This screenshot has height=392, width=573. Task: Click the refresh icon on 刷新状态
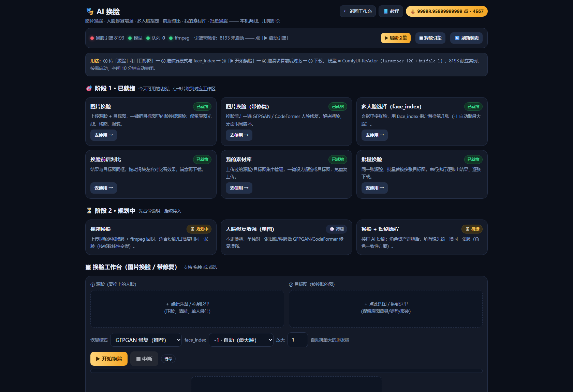coord(457,38)
